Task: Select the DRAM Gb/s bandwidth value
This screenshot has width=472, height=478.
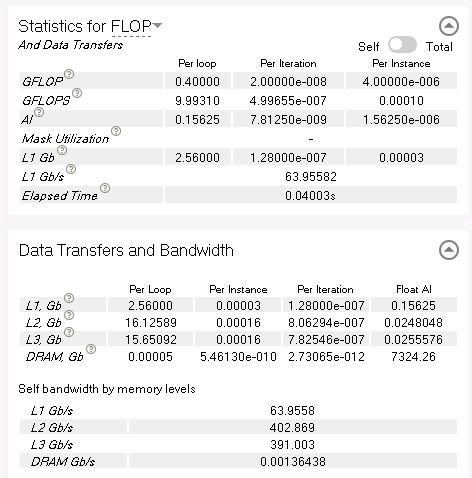Action: [293, 462]
